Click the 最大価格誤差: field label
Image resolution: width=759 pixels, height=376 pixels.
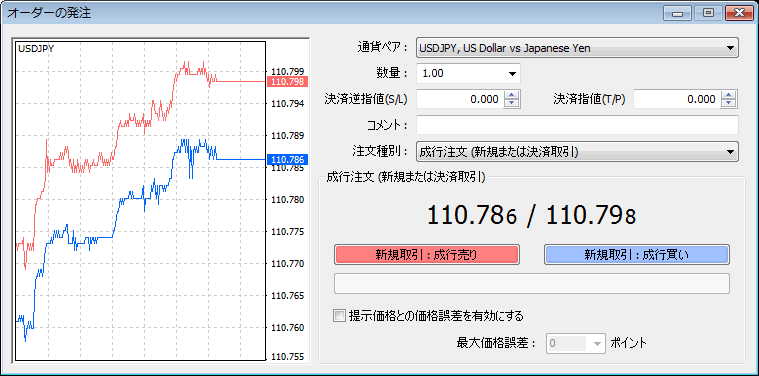click(x=497, y=344)
